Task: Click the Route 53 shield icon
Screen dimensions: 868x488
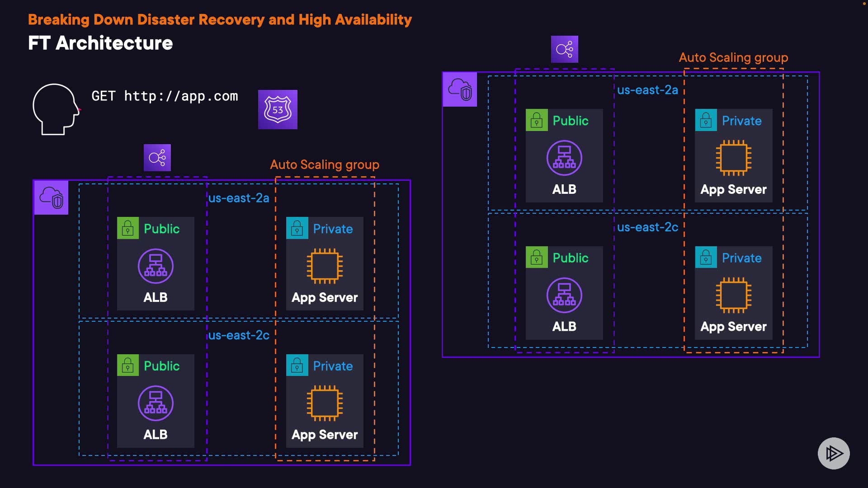Action: click(278, 109)
